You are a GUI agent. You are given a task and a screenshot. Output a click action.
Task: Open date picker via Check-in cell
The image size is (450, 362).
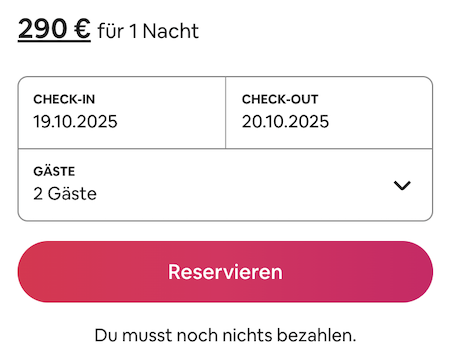122,113
